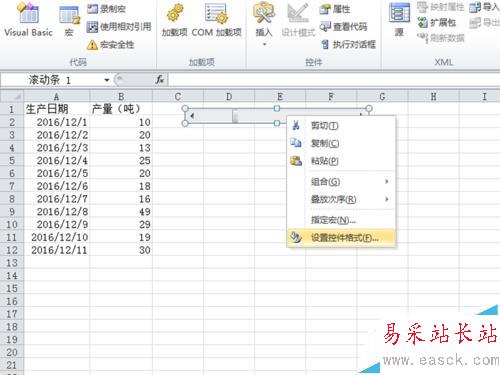Click cell 2016/12/10

[57, 237]
